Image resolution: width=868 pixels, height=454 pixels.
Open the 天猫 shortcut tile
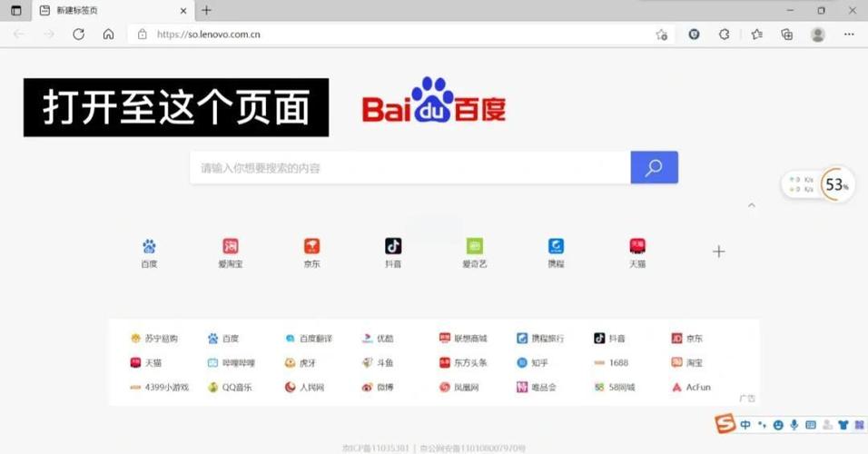click(x=637, y=252)
